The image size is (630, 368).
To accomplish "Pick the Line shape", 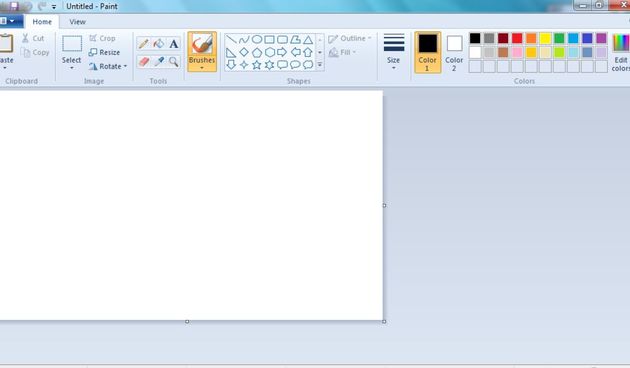I will pyautogui.click(x=231, y=39).
